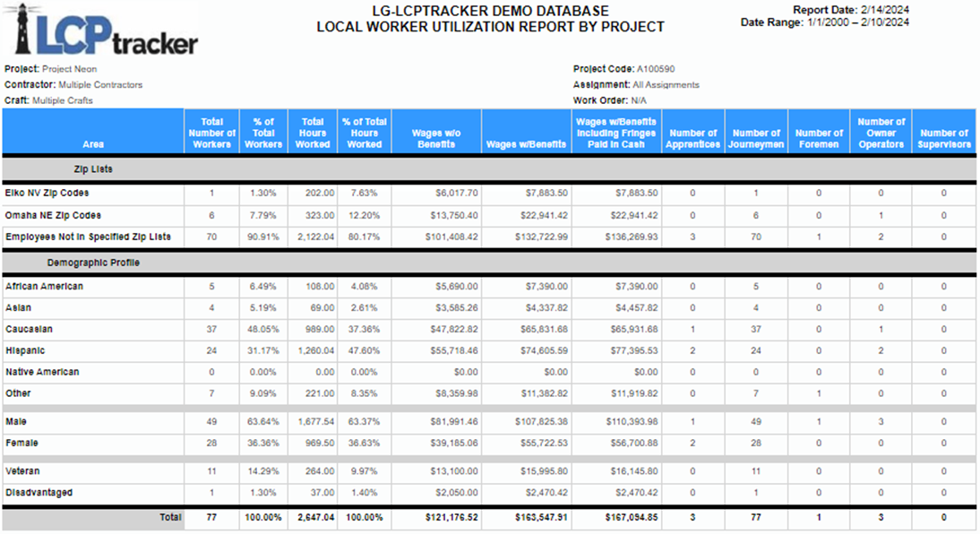Click Hispanic total hours 1,260.04 cell
The height and width of the screenshot is (534, 980).
pos(315,350)
